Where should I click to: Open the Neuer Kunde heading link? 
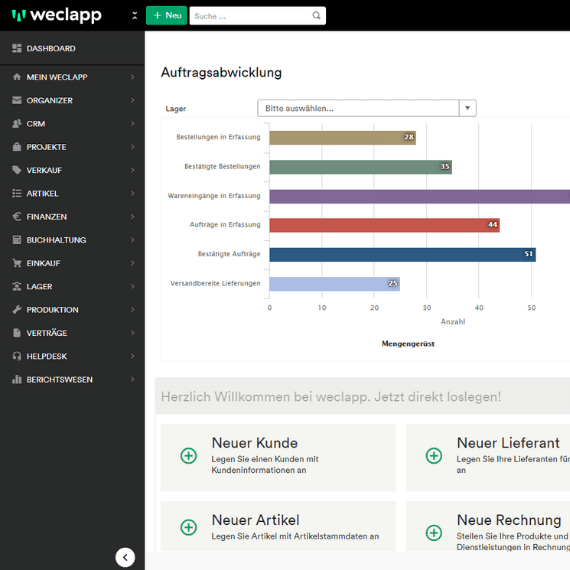coord(255,443)
